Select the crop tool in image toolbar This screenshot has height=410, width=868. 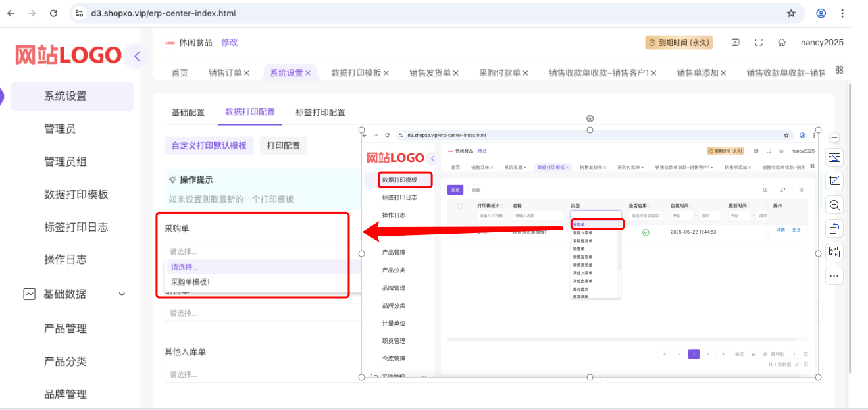[x=834, y=181]
